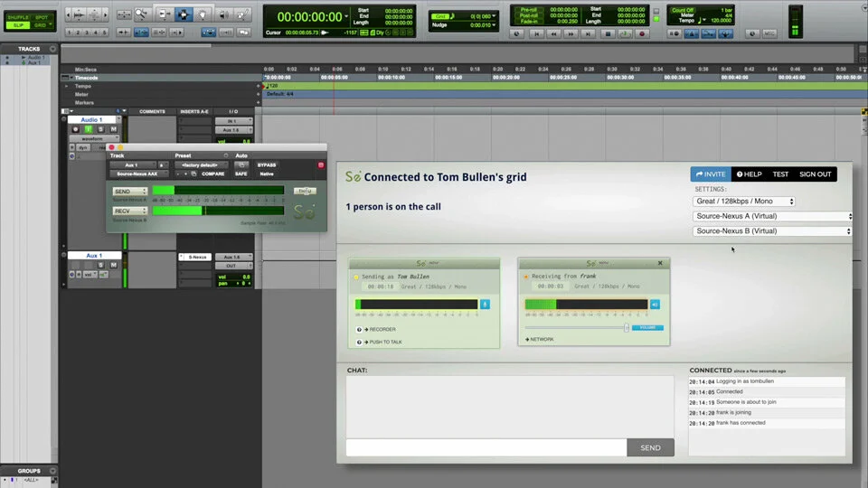Jump to end with Go to End button
Screen dimensions: 868x488
[x=588, y=33]
